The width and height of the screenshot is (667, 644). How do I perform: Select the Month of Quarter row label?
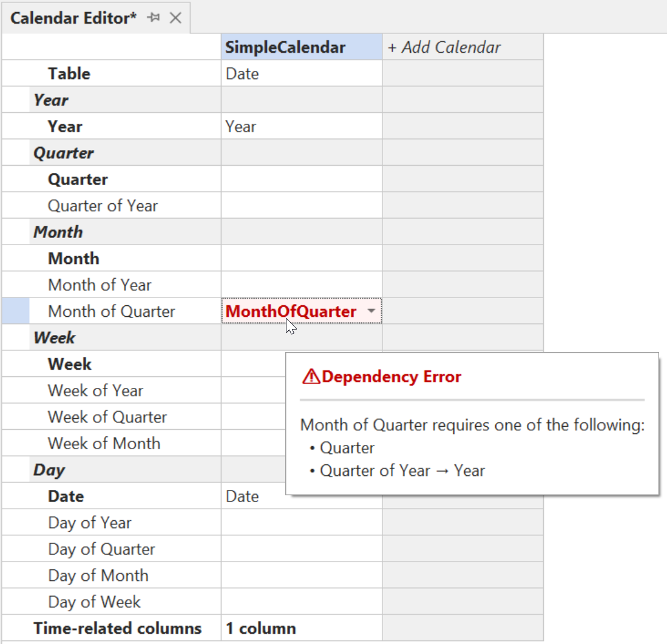coord(112,312)
